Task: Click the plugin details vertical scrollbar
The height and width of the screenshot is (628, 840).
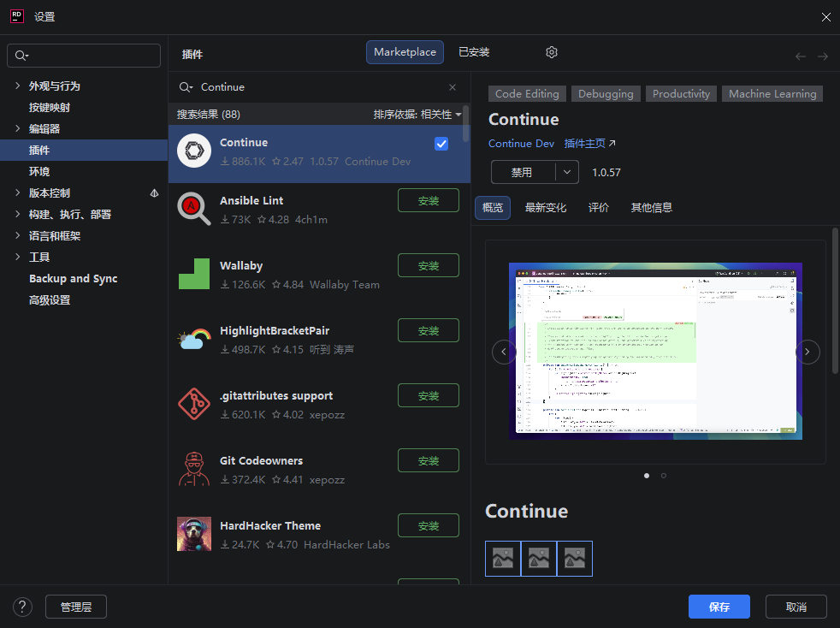Action: click(835, 300)
